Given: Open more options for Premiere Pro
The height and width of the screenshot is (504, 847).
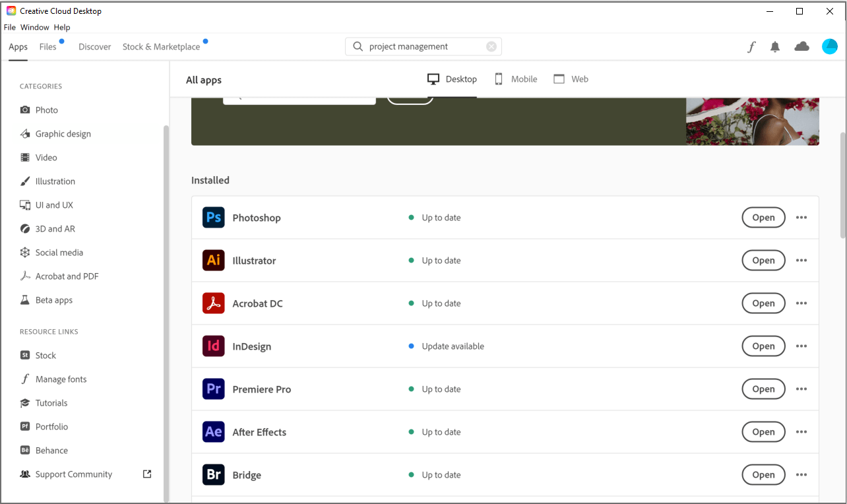Looking at the screenshot, I should (x=801, y=389).
